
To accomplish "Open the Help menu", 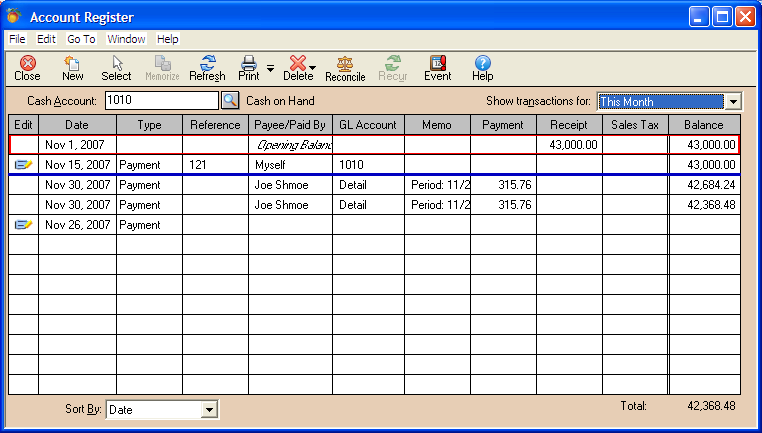I will click(168, 39).
